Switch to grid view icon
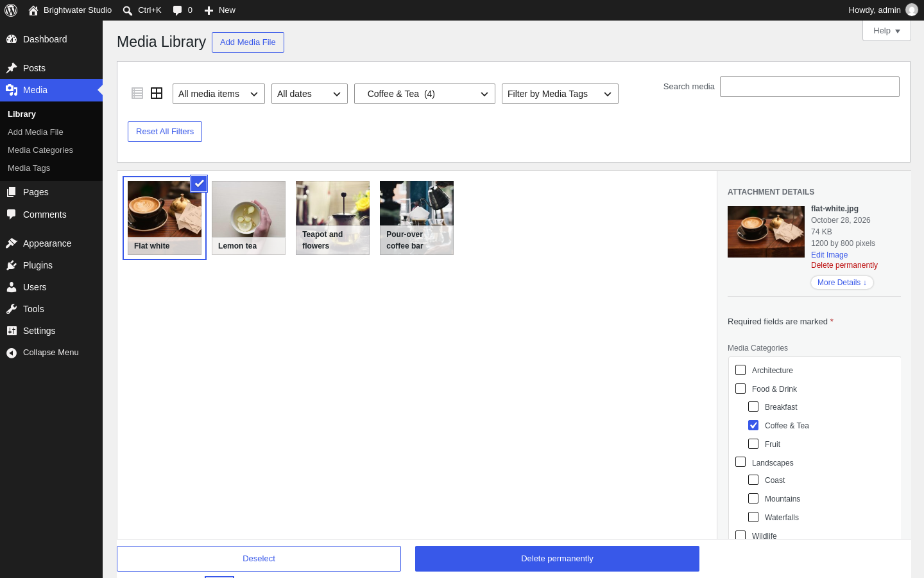Viewport: 924px width, 578px height. coord(157,93)
